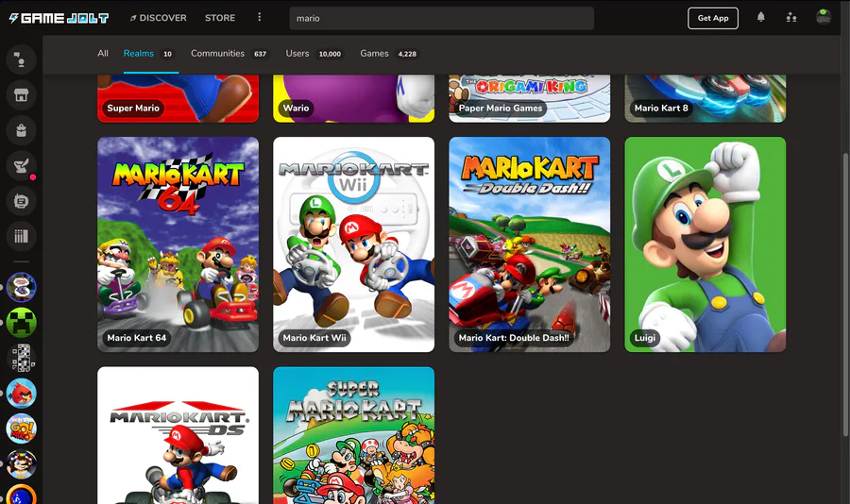Open the quests sidebar icon with red dot
The width and height of the screenshot is (850, 504).
pyautogui.click(x=21, y=166)
